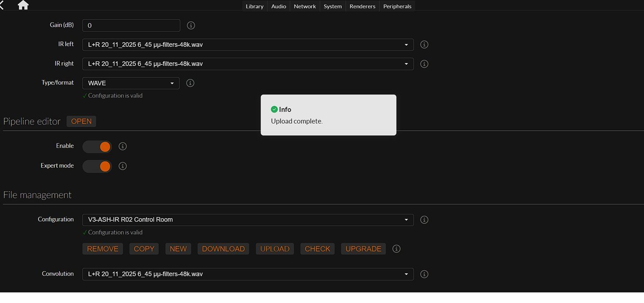Disable the pipeline Enable toggle

pyautogui.click(x=97, y=147)
